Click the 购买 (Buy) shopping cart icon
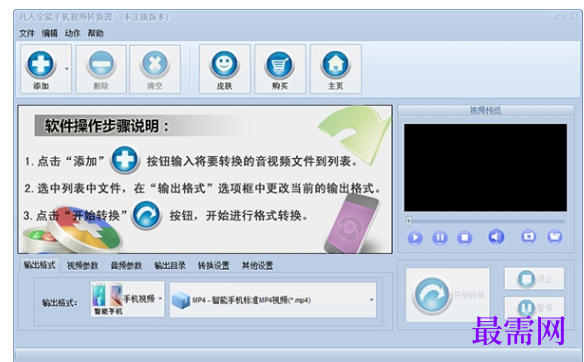Viewport: 584px width, 362px height. (279, 64)
